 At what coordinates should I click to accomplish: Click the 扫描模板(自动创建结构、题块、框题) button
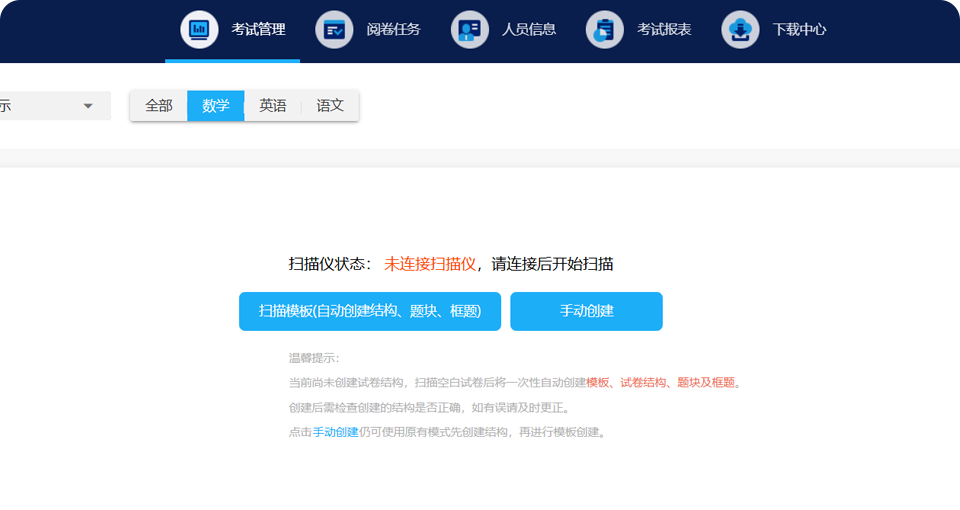point(370,311)
